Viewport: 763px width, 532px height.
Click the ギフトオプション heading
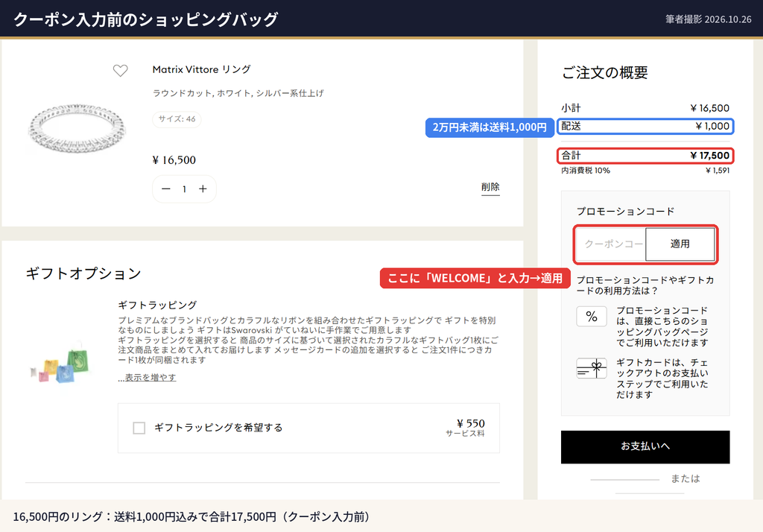(83, 273)
